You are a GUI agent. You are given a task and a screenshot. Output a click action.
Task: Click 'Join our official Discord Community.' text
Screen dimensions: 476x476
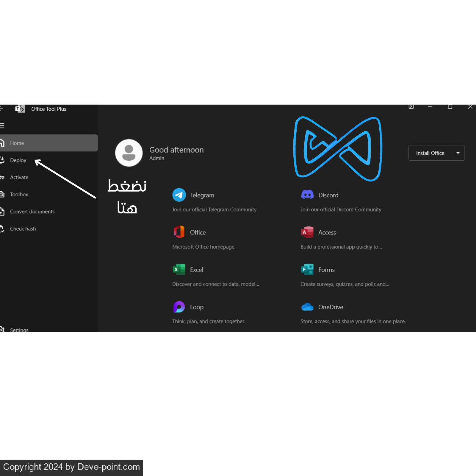(x=342, y=210)
